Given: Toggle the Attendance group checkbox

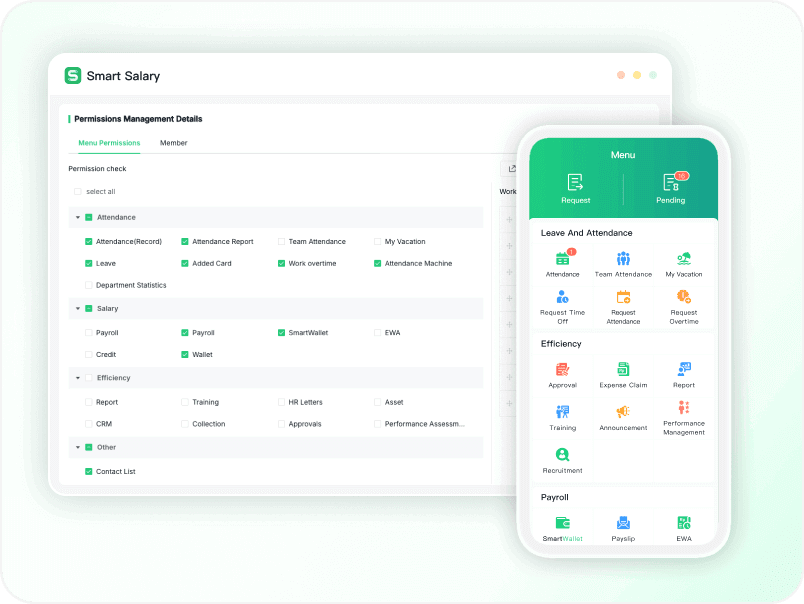Looking at the screenshot, I should pos(88,217).
